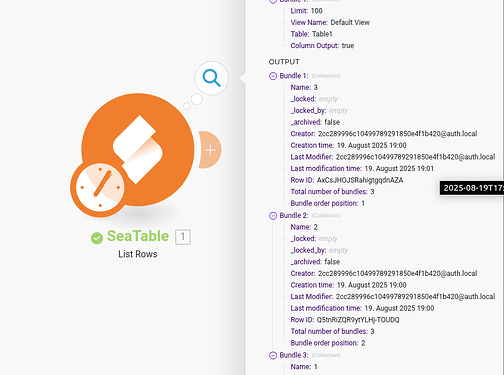Select 'Name: 3' in Bundle 1
This screenshot has height=375, width=504.
click(304, 87)
